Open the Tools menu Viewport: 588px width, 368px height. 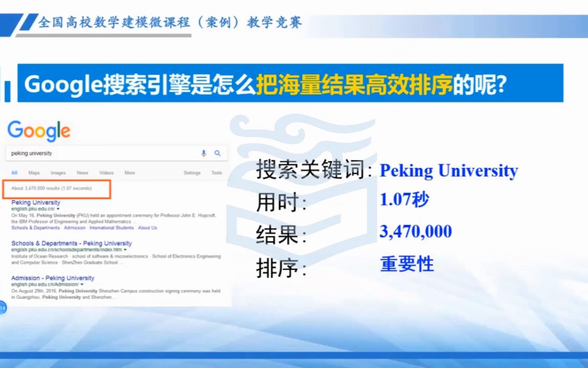[x=216, y=173]
